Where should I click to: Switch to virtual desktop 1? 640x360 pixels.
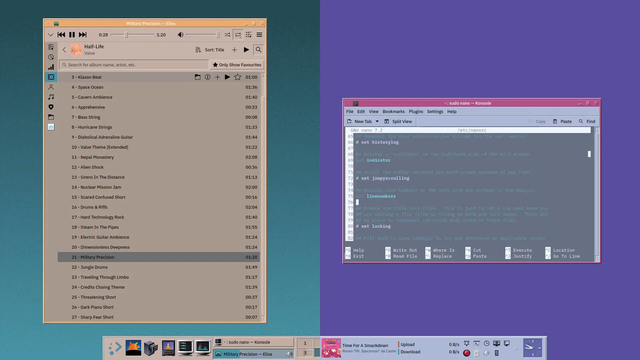tap(304, 343)
